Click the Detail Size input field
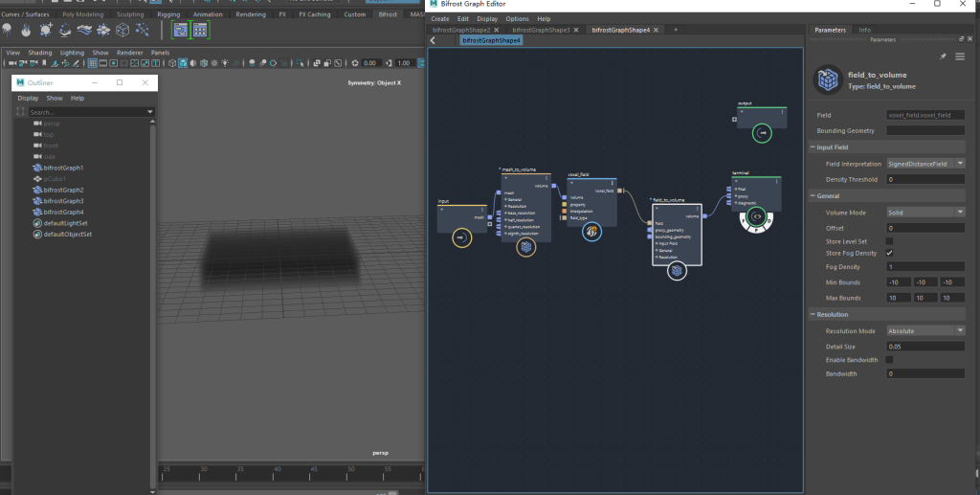The height and width of the screenshot is (495, 980). click(925, 347)
